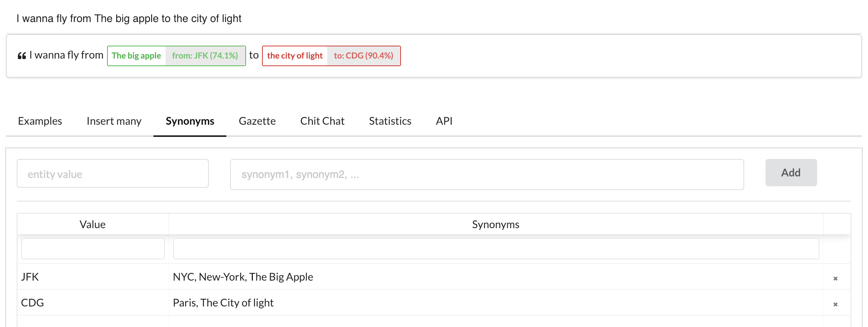Switch to the API tab

tap(444, 121)
